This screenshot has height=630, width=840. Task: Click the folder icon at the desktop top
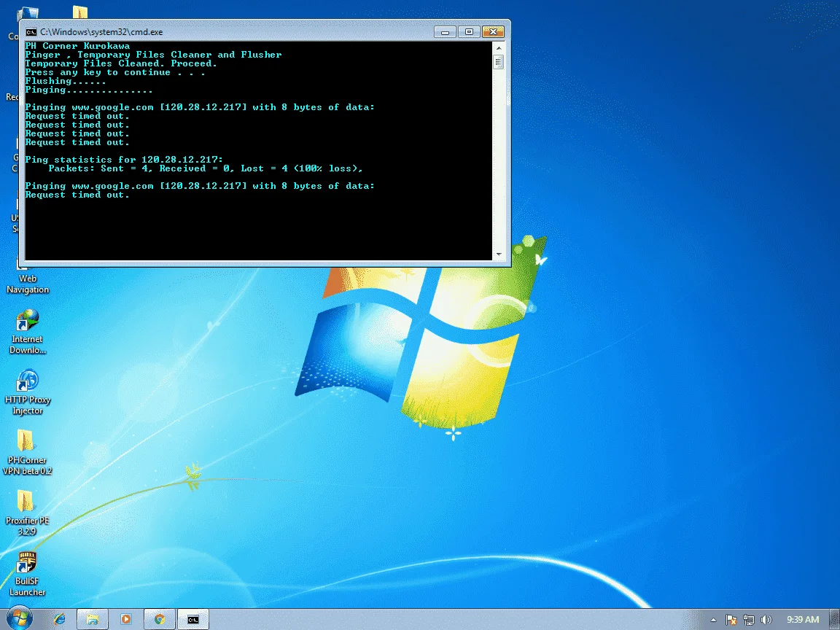79,12
